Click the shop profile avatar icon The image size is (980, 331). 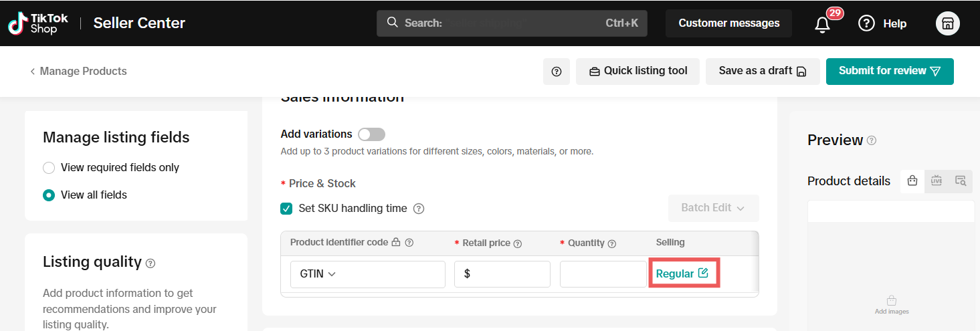click(x=947, y=23)
